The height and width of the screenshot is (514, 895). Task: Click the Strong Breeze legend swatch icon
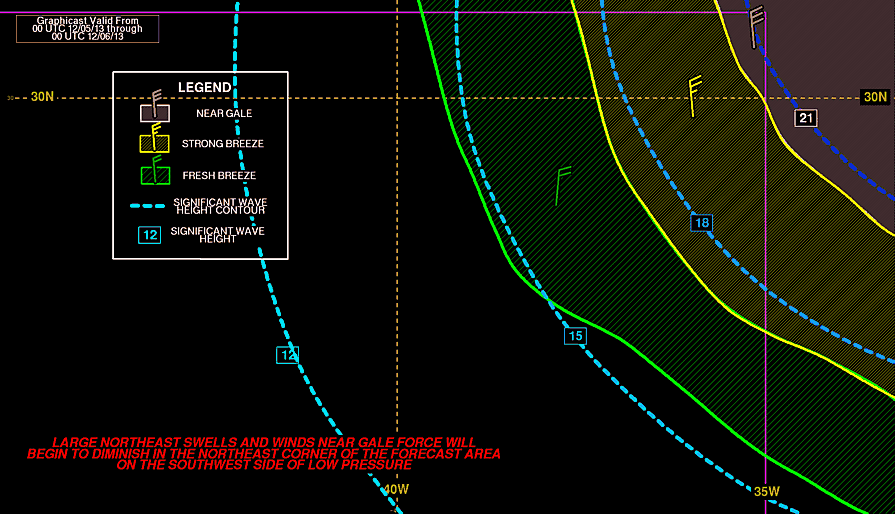point(155,140)
